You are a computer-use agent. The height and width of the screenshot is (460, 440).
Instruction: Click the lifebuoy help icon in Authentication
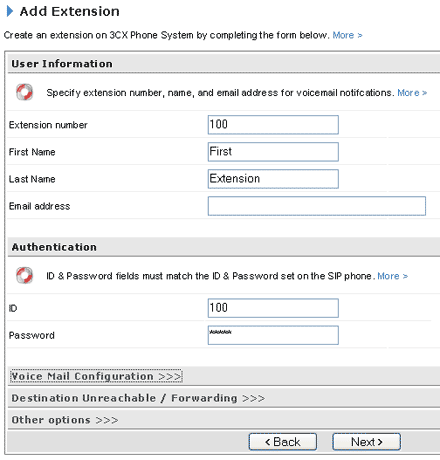click(x=24, y=275)
